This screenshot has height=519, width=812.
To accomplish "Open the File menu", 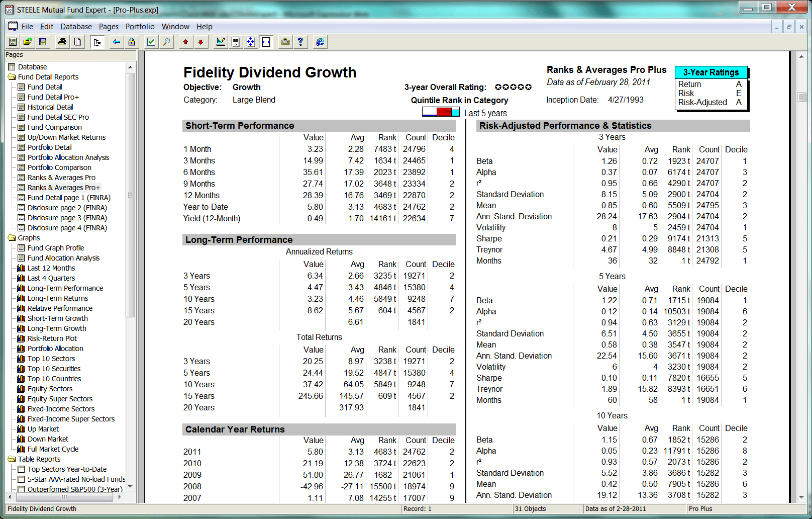I will coord(27,27).
